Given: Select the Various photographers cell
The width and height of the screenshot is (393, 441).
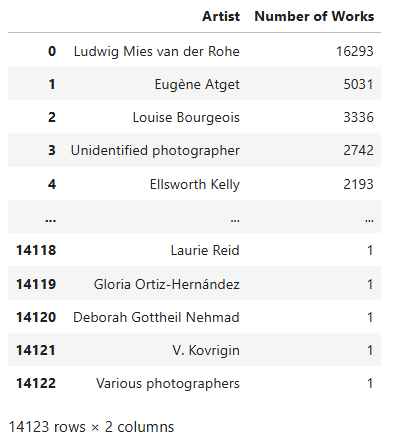Looking at the screenshot, I should [168, 383].
